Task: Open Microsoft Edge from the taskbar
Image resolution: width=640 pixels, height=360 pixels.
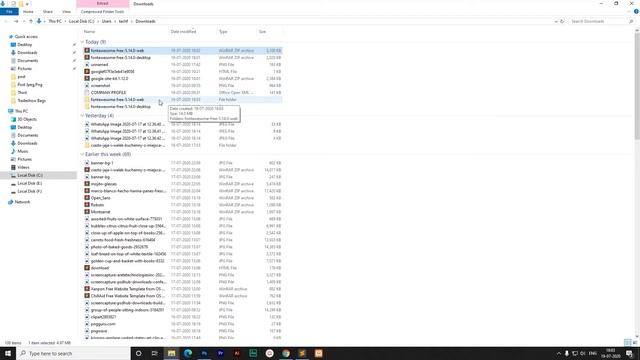Action: coord(188,353)
